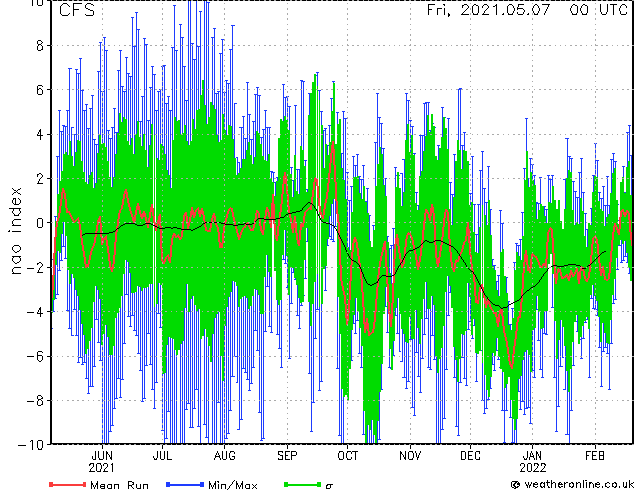Click the blue Min/Max legend line
Image resolution: width=634 pixels, height=490 pixels.
click(185, 484)
